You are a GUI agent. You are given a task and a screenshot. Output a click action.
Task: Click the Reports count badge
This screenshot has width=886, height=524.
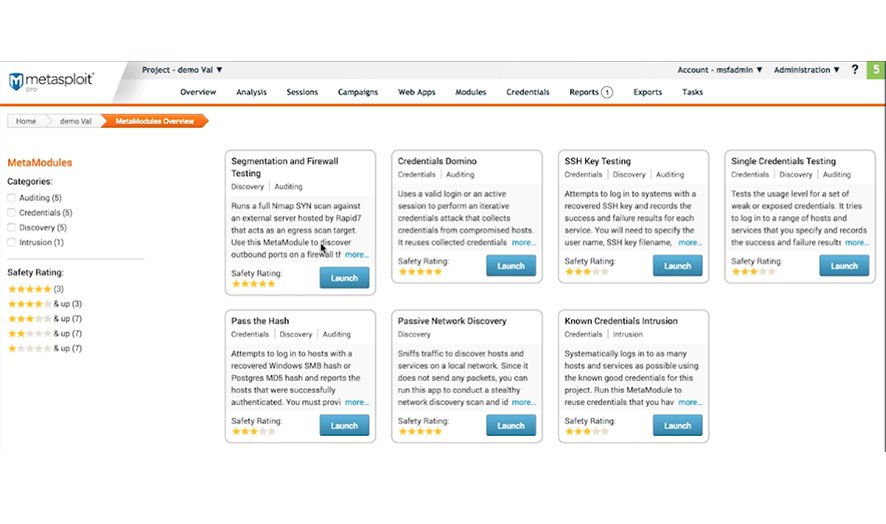pos(606,92)
